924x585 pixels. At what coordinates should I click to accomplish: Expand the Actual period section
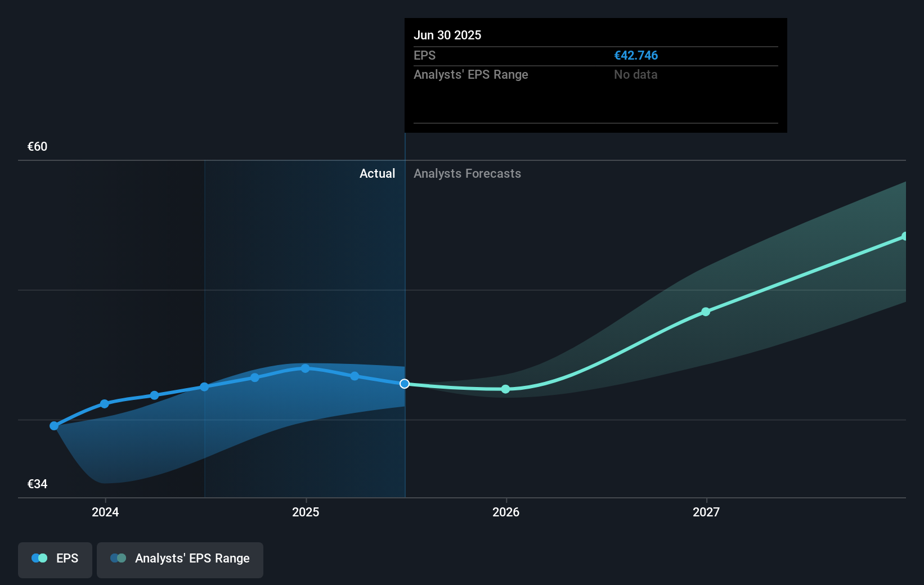click(377, 173)
